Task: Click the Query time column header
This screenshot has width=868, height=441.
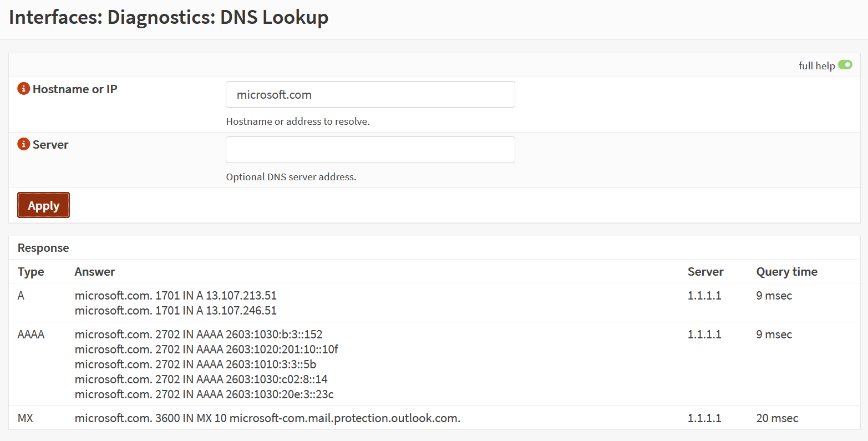Action: (x=786, y=272)
